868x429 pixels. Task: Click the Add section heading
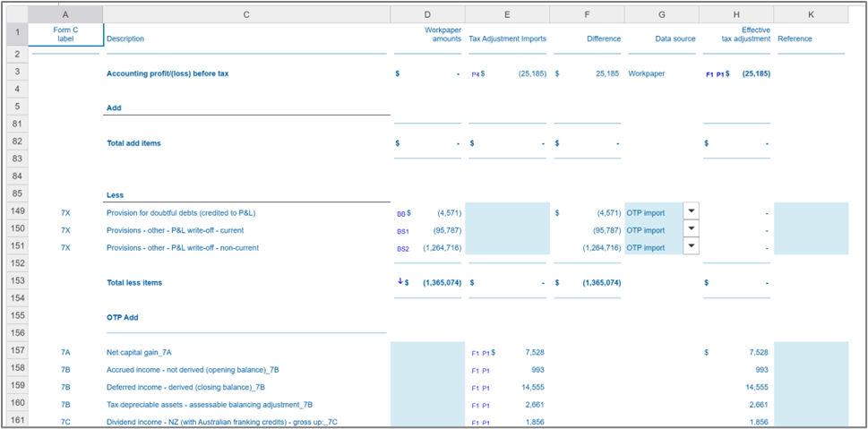(x=114, y=108)
